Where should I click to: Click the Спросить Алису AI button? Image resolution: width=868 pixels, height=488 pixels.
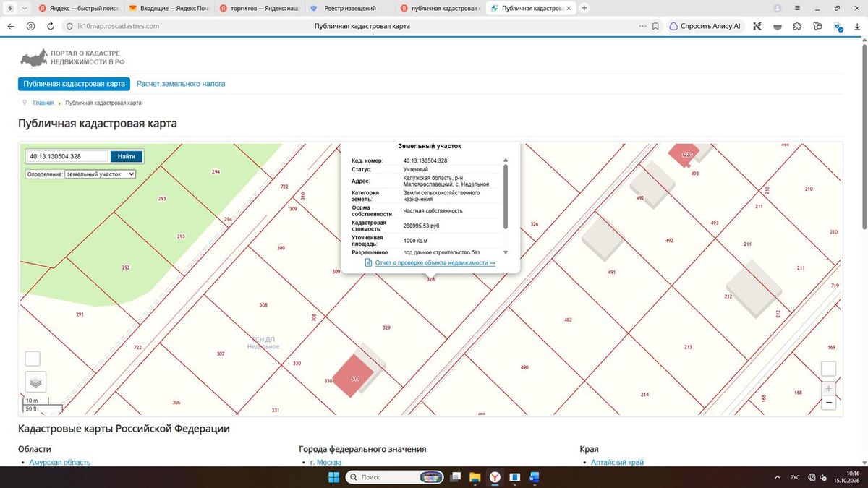tap(705, 26)
